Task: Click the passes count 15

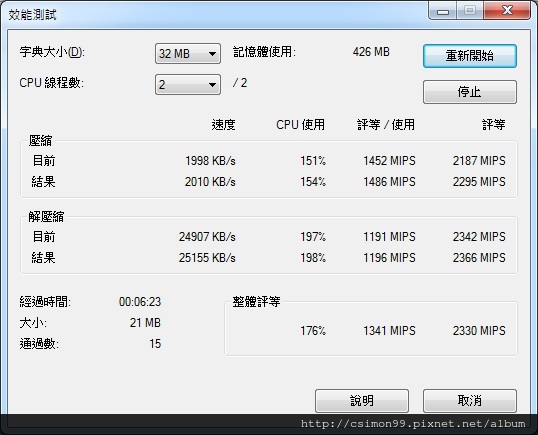Action: coord(155,344)
